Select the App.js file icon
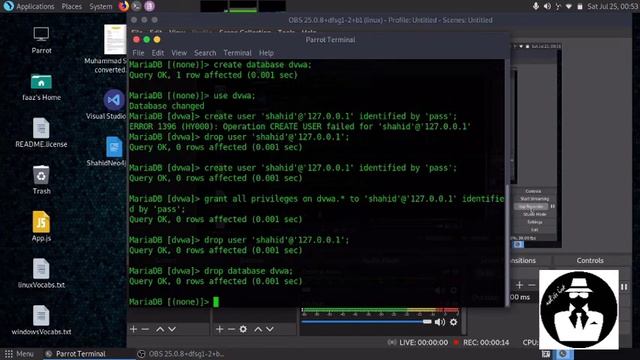This screenshot has height=360, width=640. tap(41, 222)
